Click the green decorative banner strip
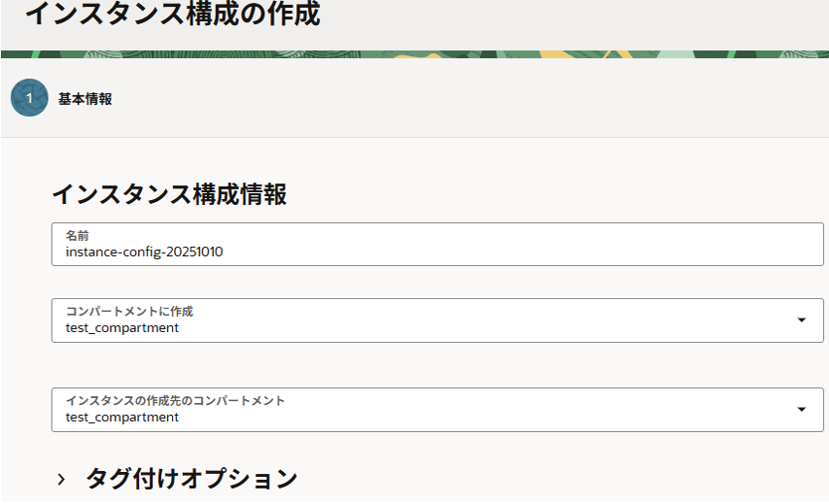The width and height of the screenshot is (829, 504). tap(415, 54)
